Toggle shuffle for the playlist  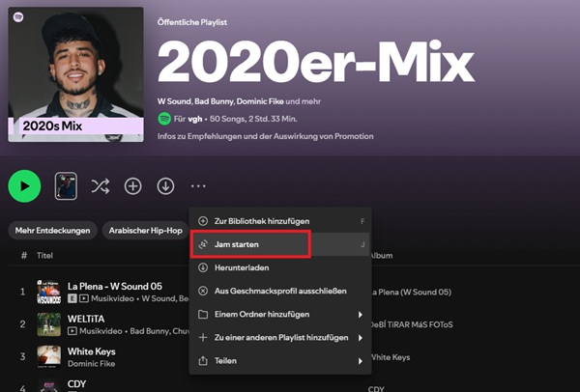[101, 186]
